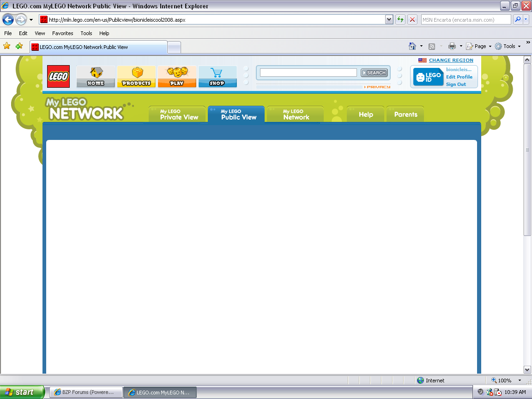Open the Tools menu in menu bar
Screen dimensions: 532x399
86,33
